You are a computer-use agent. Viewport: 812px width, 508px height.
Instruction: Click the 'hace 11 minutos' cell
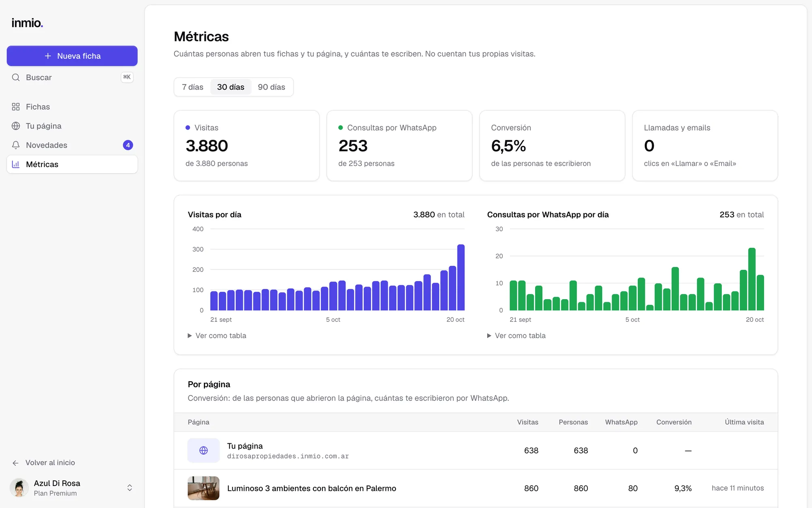coord(738,488)
